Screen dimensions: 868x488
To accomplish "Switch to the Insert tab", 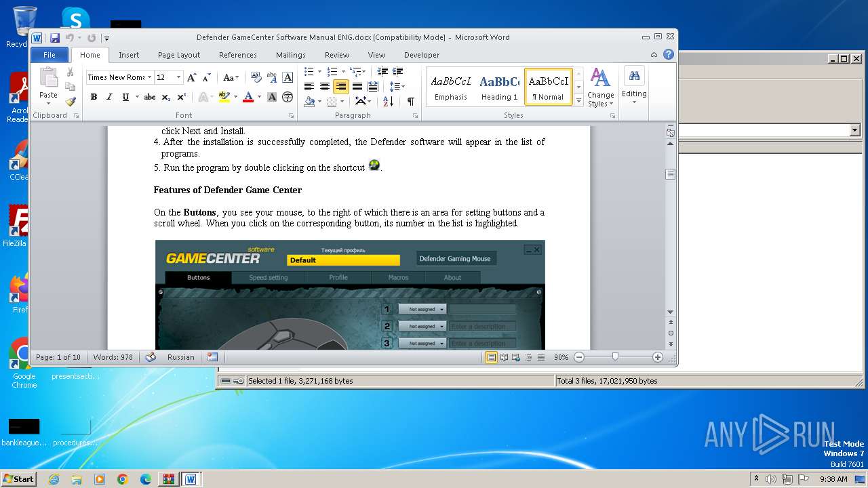I will point(129,55).
